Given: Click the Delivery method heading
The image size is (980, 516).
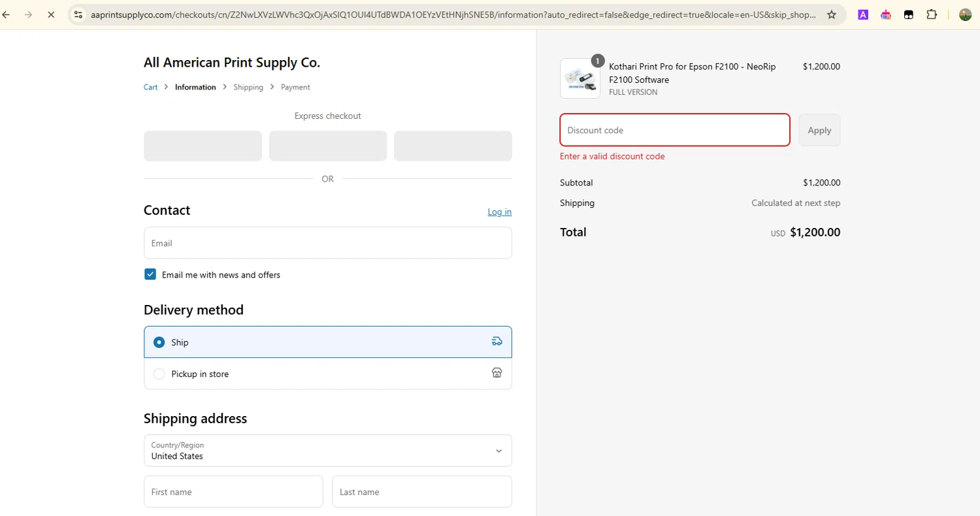Looking at the screenshot, I should [x=193, y=310].
